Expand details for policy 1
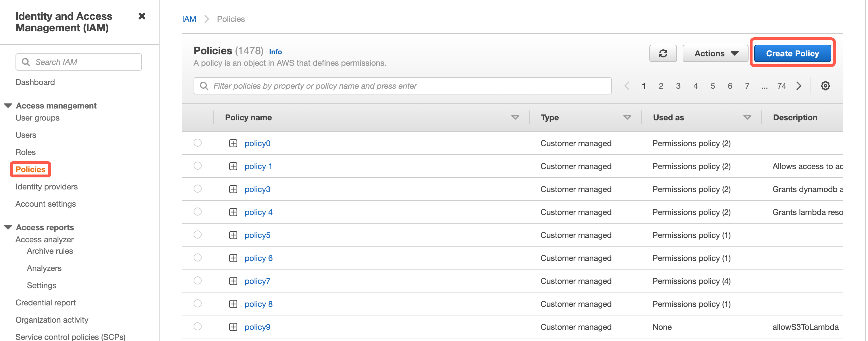This screenshot has height=341, width=868. (233, 166)
